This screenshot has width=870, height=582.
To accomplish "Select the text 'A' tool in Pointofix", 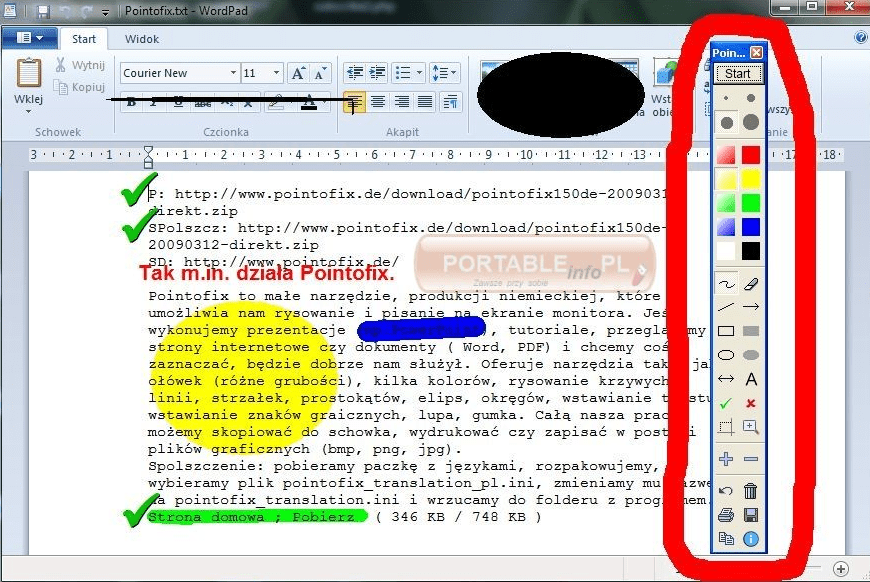I will coord(751,379).
